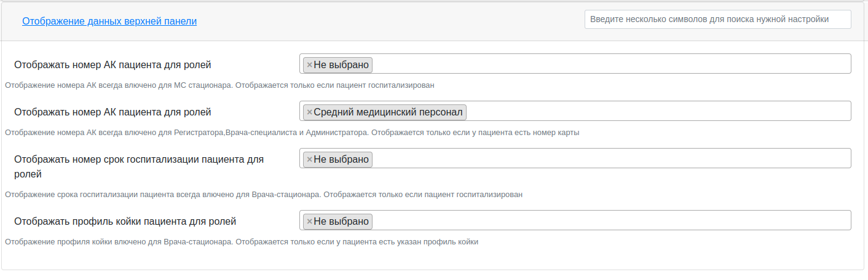Remove Не выбрано tag in topmost номер АК field
The width and height of the screenshot is (868, 280).
309,64
